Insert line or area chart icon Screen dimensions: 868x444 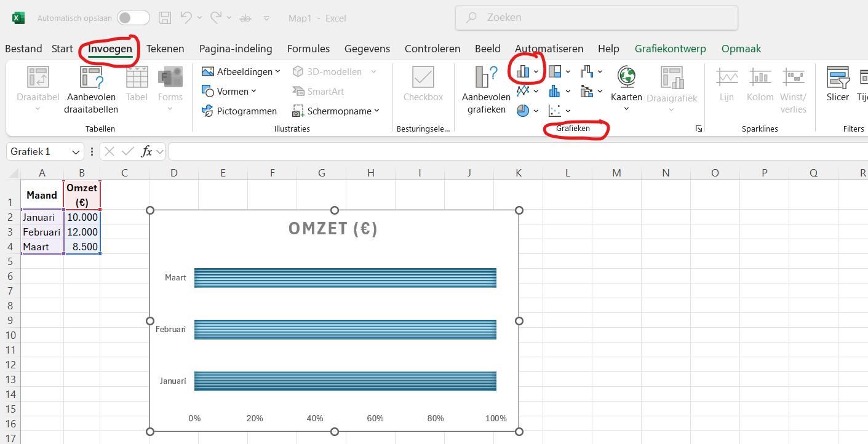point(523,91)
